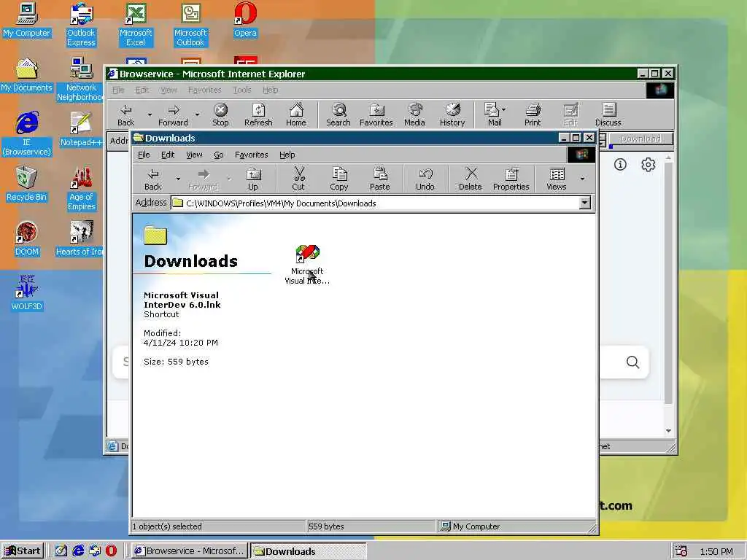Expand the Views dropdown arrow
The image size is (747, 560).
click(x=582, y=179)
